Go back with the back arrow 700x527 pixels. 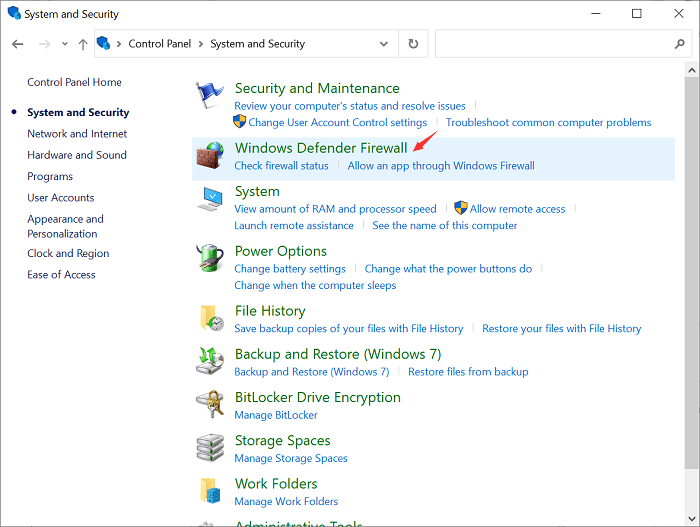[x=18, y=44]
